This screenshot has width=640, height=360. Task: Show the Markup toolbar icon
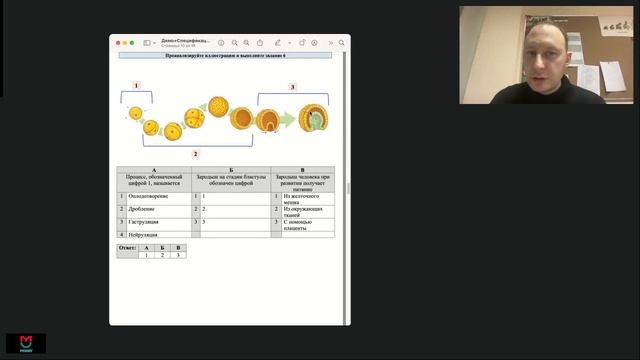tap(314, 43)
